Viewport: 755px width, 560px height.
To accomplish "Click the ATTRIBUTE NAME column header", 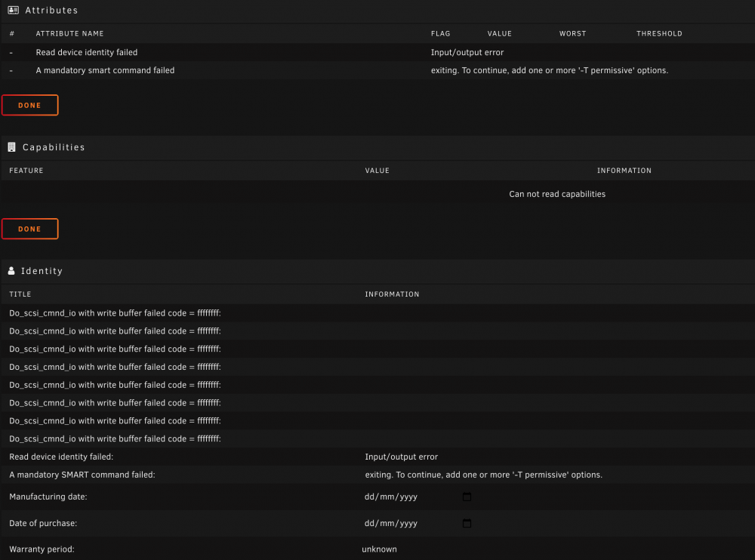I will pos(69,34).
